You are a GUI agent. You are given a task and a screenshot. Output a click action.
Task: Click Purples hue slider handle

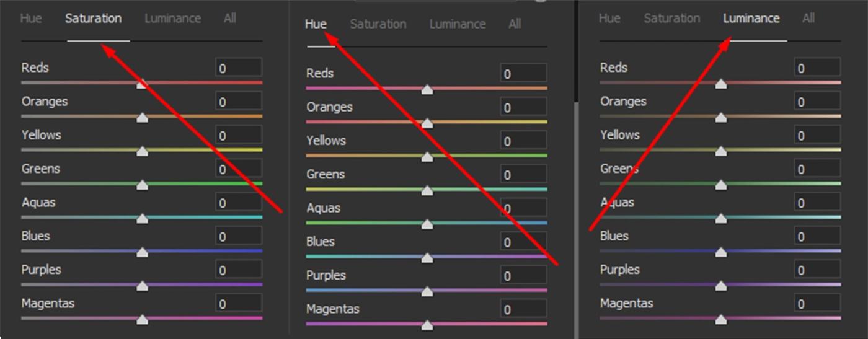pyautogui.click(x=427, y=291)
